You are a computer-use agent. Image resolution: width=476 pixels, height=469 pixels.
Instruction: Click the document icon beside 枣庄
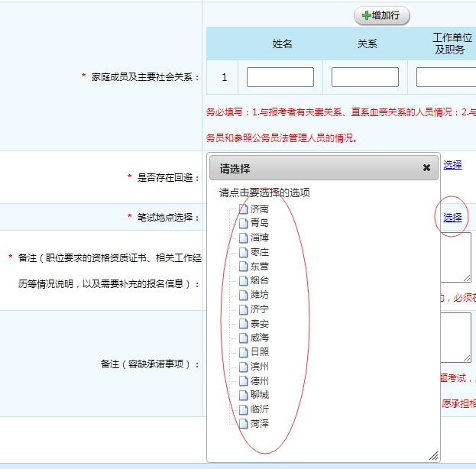244,252
